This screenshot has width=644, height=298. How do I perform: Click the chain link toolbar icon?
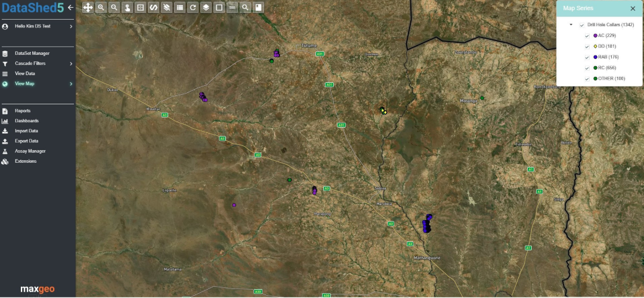154,7
